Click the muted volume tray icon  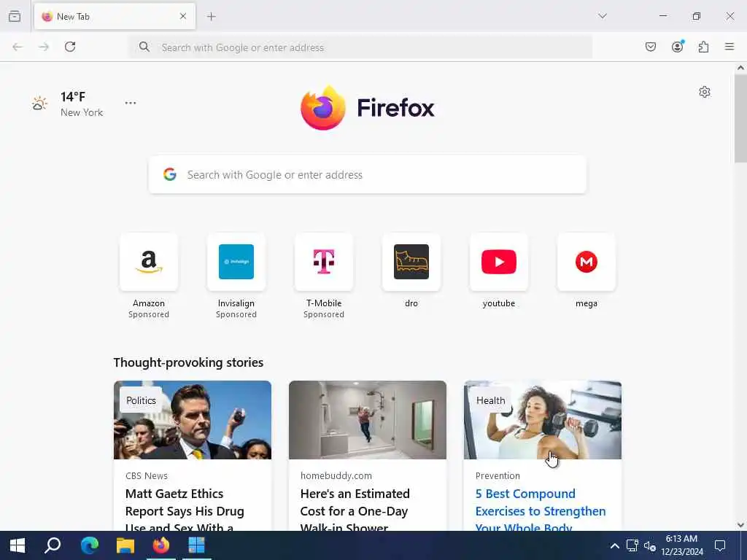point(649,545)
